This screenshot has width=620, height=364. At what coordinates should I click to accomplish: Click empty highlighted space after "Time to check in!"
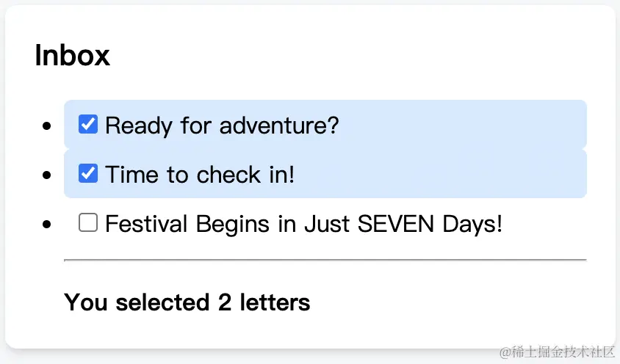[x=441, y=174]
